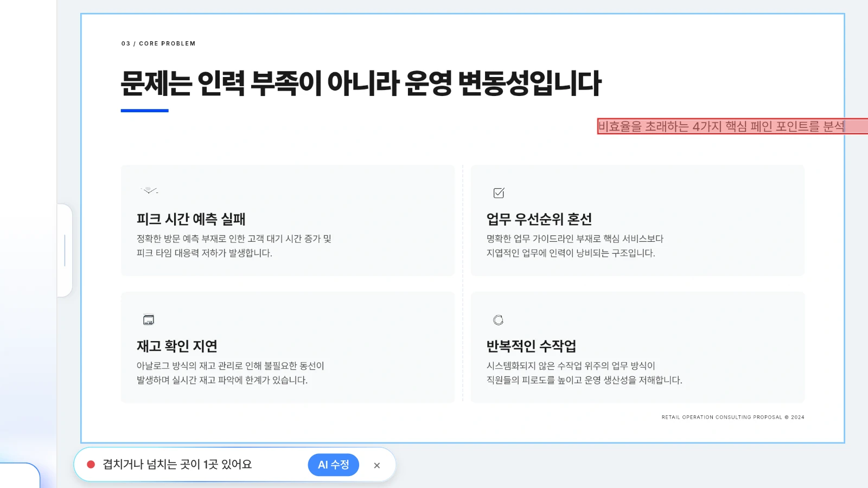Click the chart icon above 피크 시간 예측 실패
This screenshot has height=488, width=868.
[149, 190]
